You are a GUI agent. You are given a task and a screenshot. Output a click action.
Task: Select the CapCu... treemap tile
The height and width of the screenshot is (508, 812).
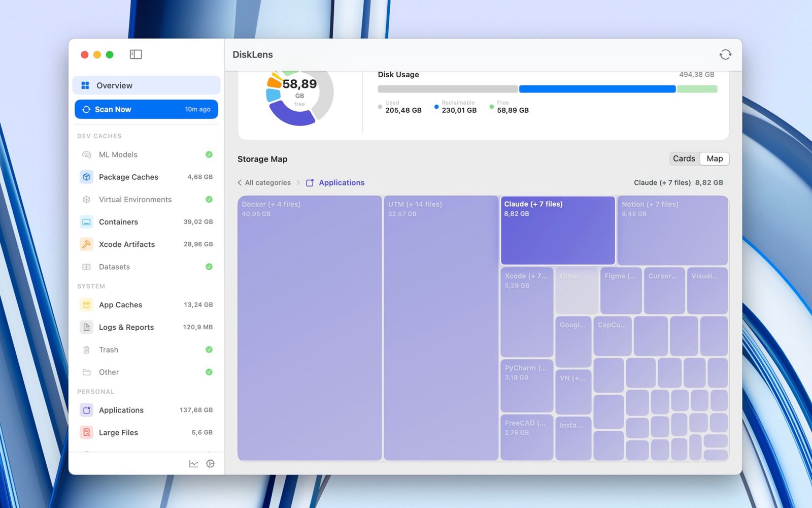tap(613, 336)
